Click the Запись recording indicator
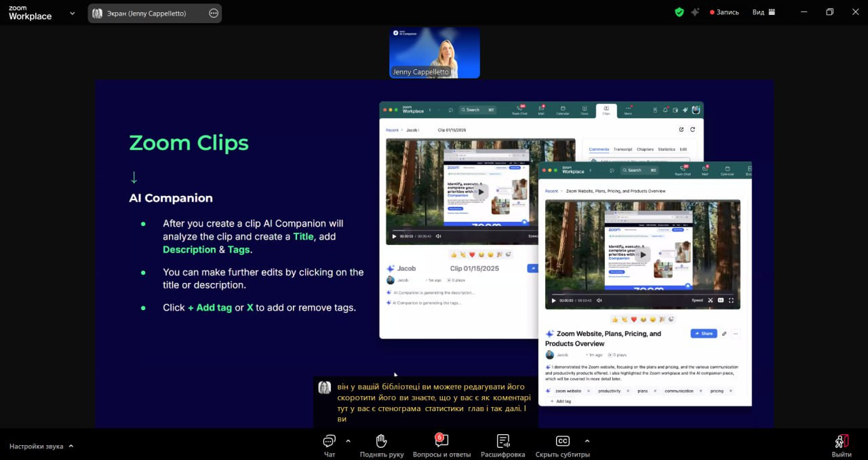Screen dimensions: 868x460 coord(724,12)
